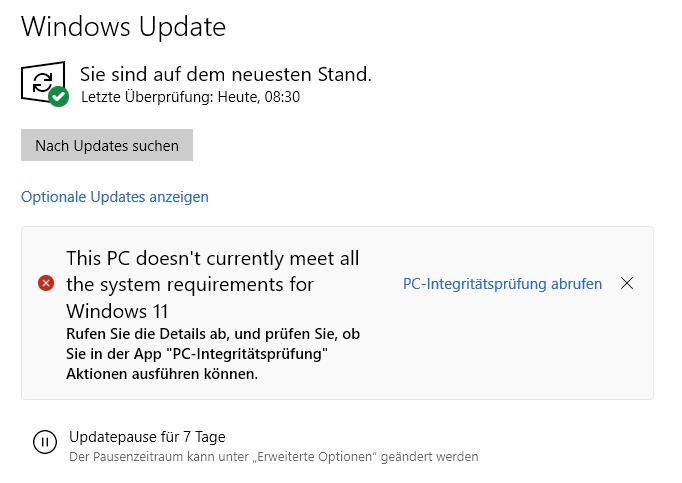Viewport: 682px width, 483px height.
Task: Open the "Optionale Updates anzeigen" link
Action: coord(115,197)
